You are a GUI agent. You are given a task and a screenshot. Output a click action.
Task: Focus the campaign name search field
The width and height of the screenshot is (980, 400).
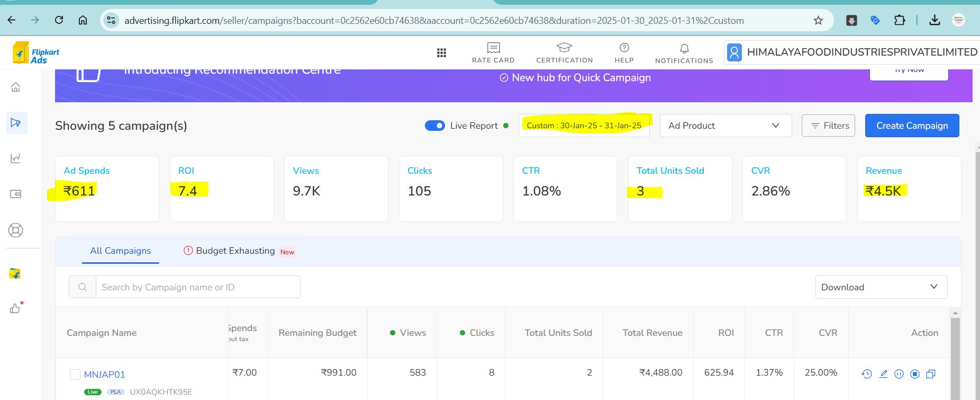point(198,287)
